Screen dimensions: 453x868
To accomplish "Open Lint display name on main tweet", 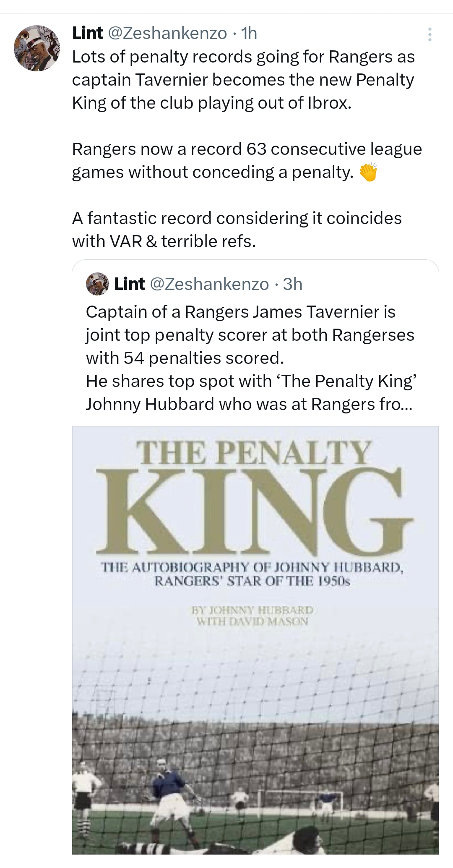I will [x=87, y=33].
